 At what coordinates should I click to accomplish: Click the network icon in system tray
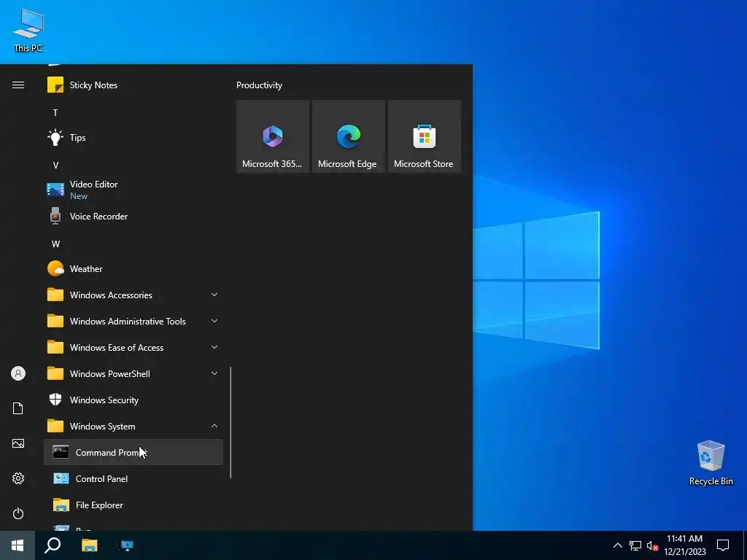pyautogui.click(x=635, y=545)
